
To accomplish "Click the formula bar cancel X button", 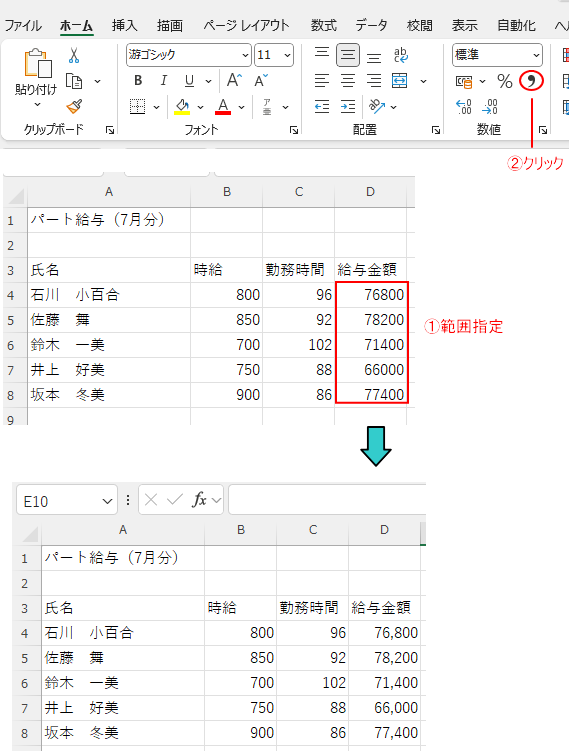I will click(151, 500).
